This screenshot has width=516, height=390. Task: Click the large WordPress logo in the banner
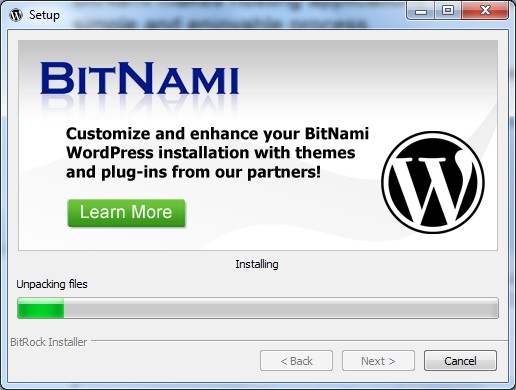(x=433, y=182)
